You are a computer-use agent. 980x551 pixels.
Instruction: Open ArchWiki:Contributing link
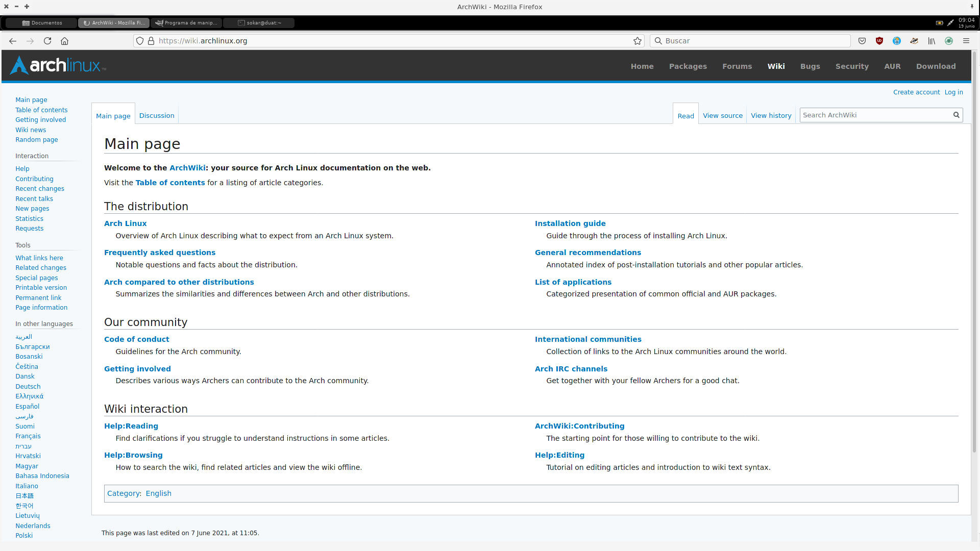coord(580,426)
